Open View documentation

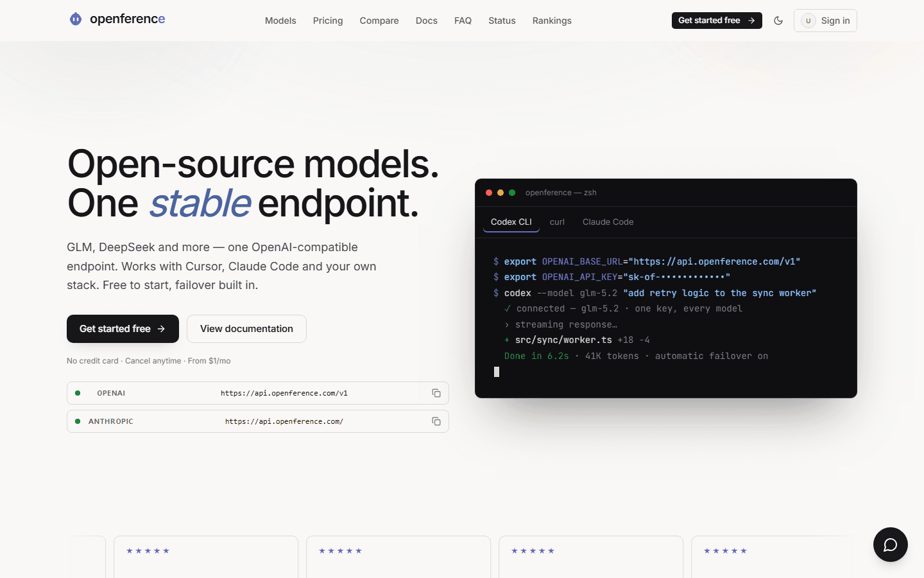246,329
